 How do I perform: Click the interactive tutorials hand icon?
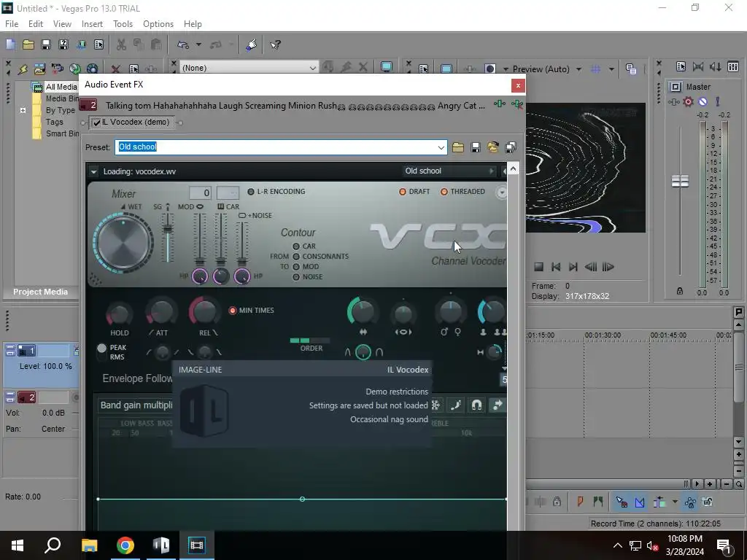[x=252, y=44]
